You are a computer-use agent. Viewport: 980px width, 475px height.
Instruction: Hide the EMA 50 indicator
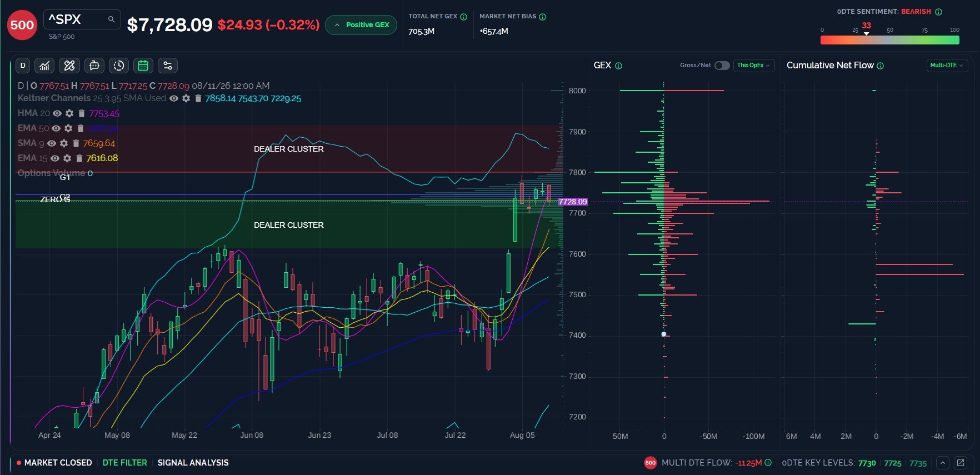tap(56, 128)
